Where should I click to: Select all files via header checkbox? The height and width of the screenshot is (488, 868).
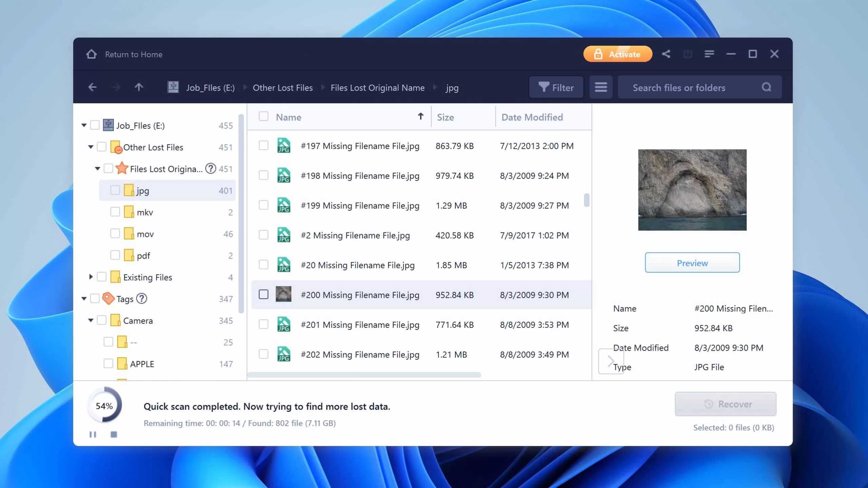pyautogui.click(x=263, y=117)
